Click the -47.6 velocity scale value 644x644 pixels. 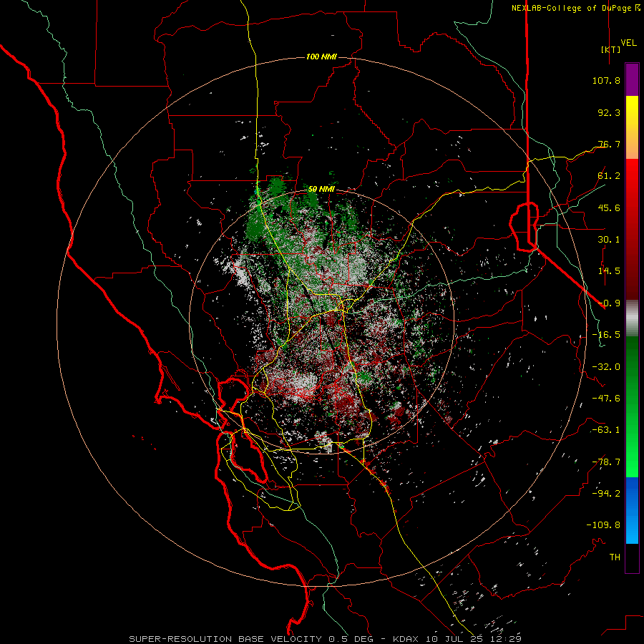[x=606, y=399]
